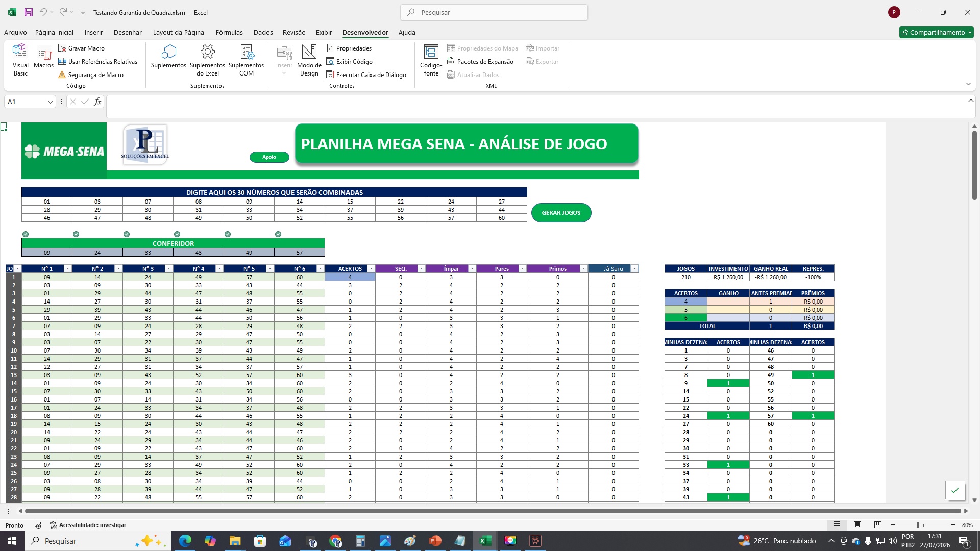The image size is (980, 551).
Task: Switch to Page Layout view in status bar
Action: [x=857, y=525]
